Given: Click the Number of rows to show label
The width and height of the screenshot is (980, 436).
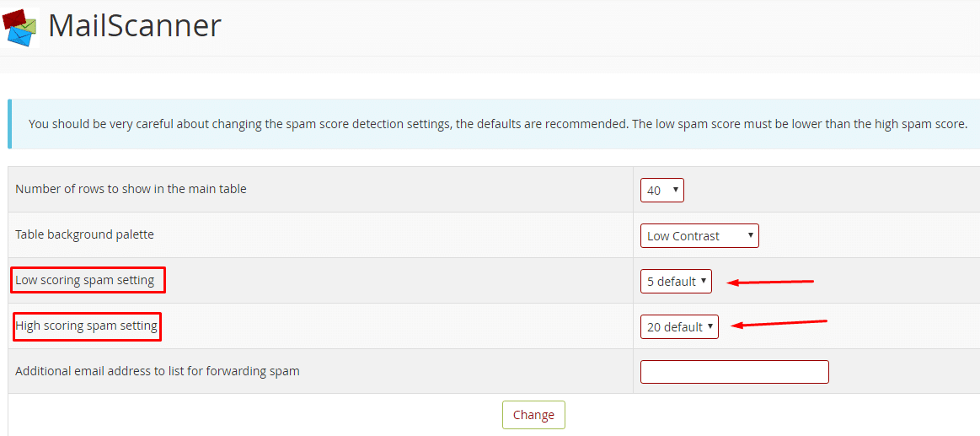Looking at the screenshot, I should (x=131, y=188).
